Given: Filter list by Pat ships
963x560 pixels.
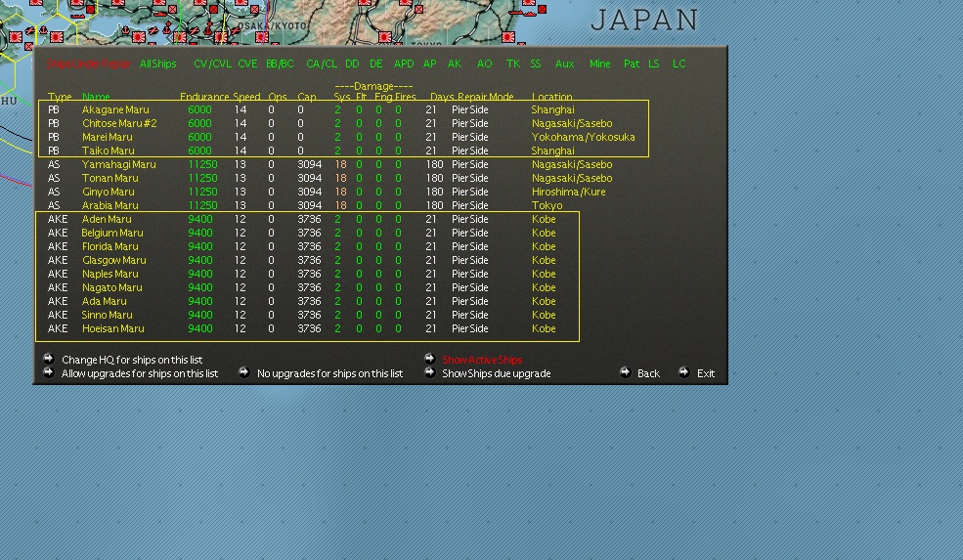Looking at the screenshot, I should [632, 64].
